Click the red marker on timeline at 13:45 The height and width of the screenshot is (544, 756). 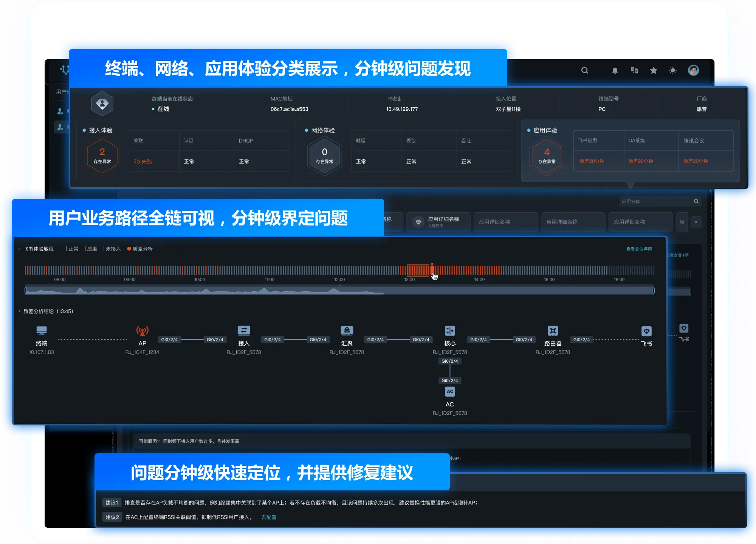432,270
